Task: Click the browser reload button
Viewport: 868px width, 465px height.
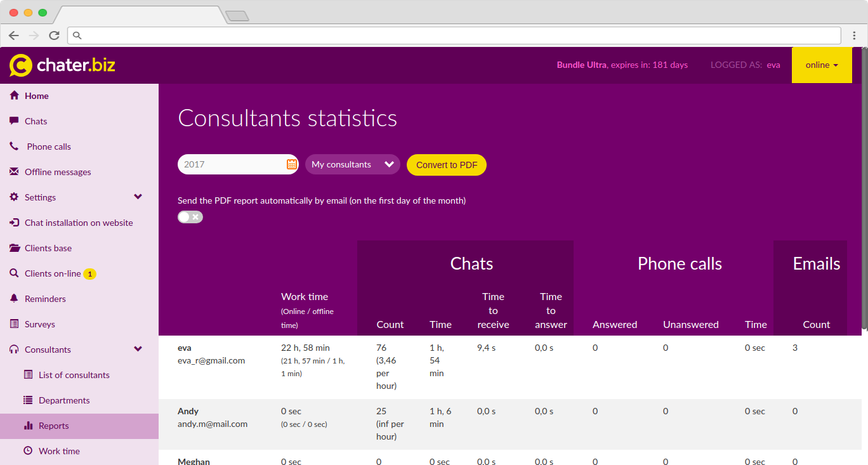Action: tap(55, 36)
